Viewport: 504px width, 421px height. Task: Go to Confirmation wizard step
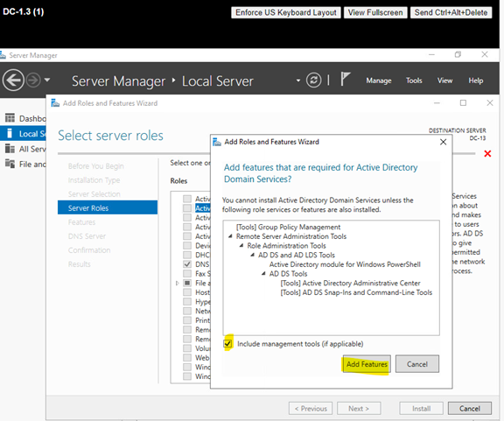tap(89, 250)
